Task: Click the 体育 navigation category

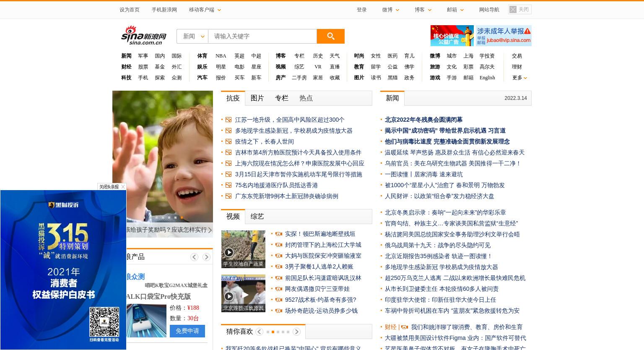Action: point(202,56)
